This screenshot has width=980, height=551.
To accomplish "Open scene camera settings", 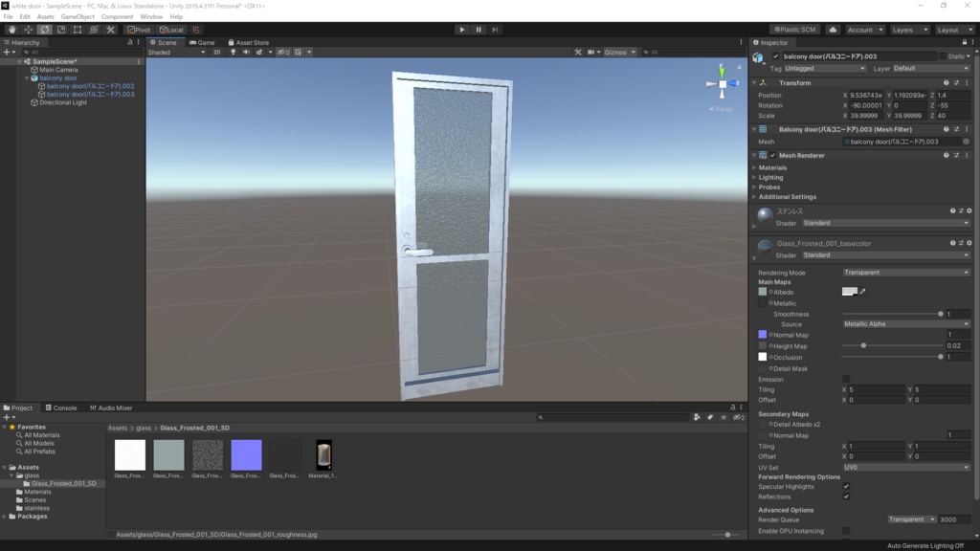I will 592,53.
